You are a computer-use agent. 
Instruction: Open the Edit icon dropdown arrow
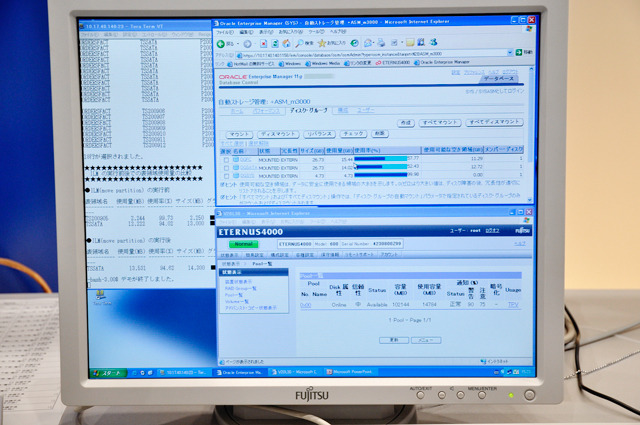pyautogui.click(x=402, y=42)
